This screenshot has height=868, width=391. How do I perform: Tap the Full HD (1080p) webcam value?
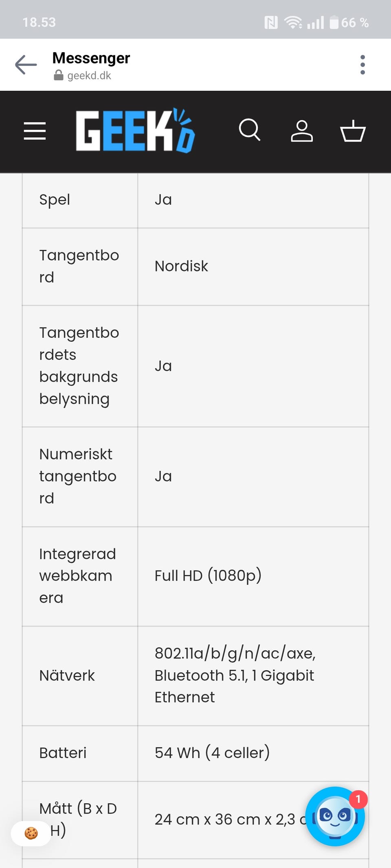(208, 576)
